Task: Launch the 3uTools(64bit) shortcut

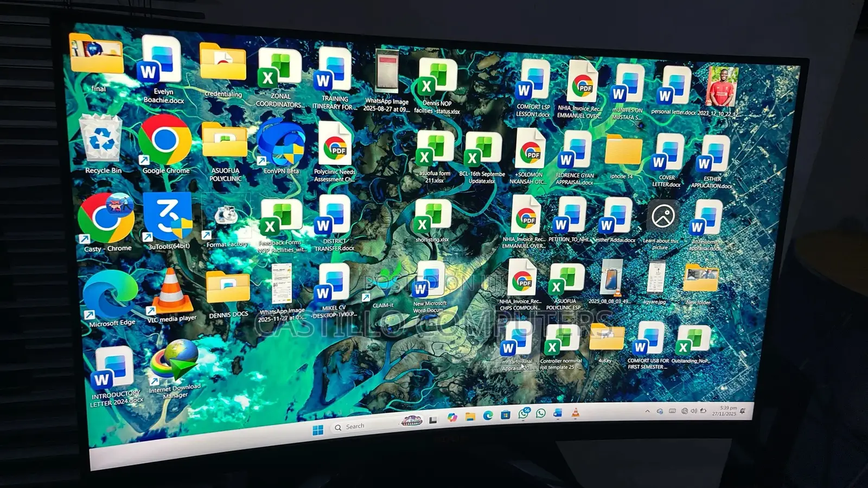Action: point(168,221)
